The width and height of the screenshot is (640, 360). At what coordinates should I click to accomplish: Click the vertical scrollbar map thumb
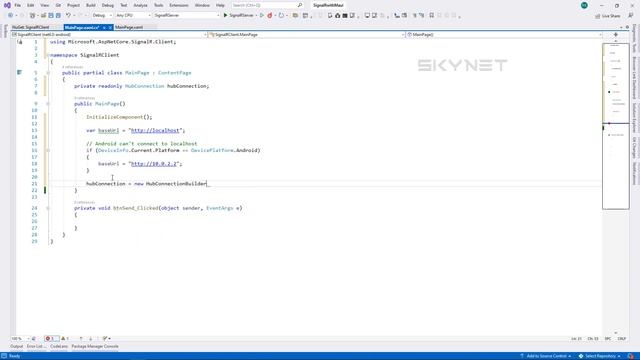click(616, 126)
